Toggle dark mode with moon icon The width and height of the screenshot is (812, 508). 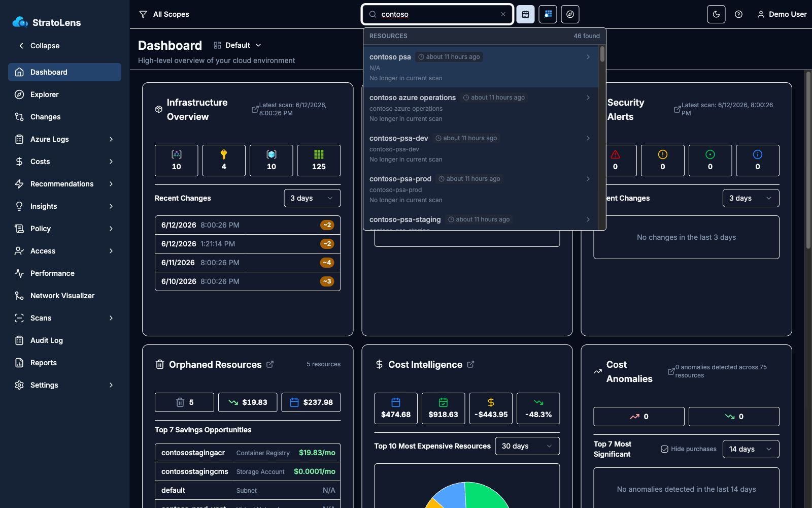point(716,14)
